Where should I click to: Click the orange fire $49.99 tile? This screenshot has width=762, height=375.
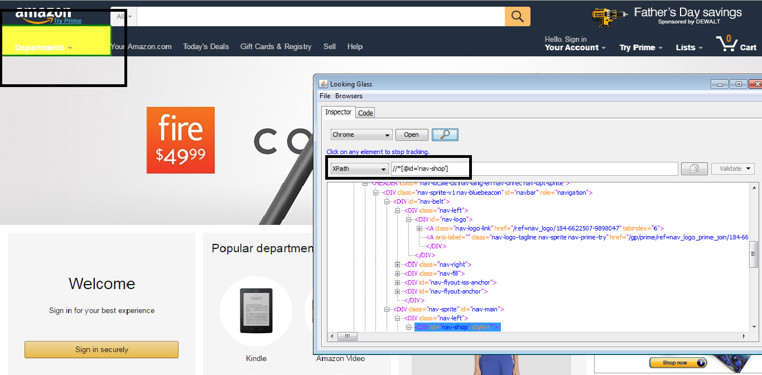pos(181,140)
